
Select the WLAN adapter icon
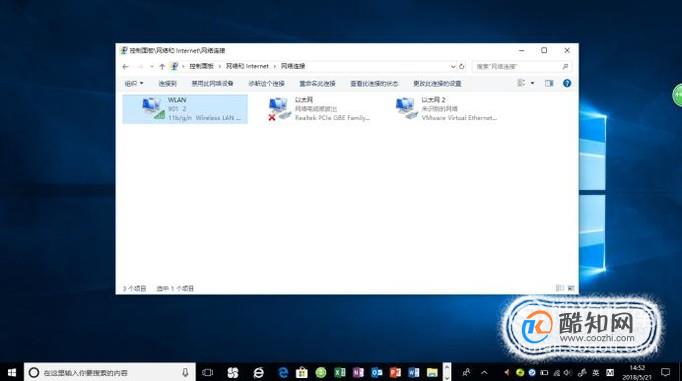pos(153,108)
